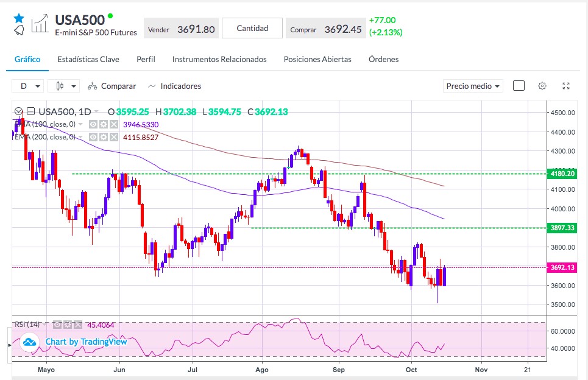This screenshot has width=588, height=380.
Task: Open chart settings gear icon
Action: (542, 86)
